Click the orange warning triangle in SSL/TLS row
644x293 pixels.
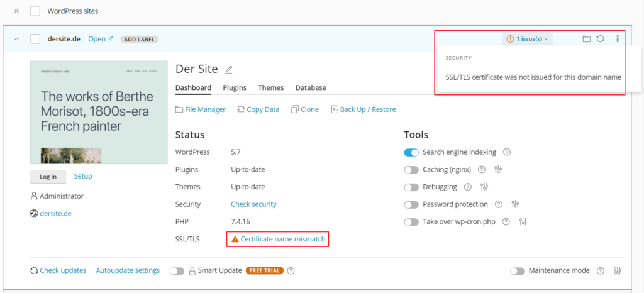point(235,239)
